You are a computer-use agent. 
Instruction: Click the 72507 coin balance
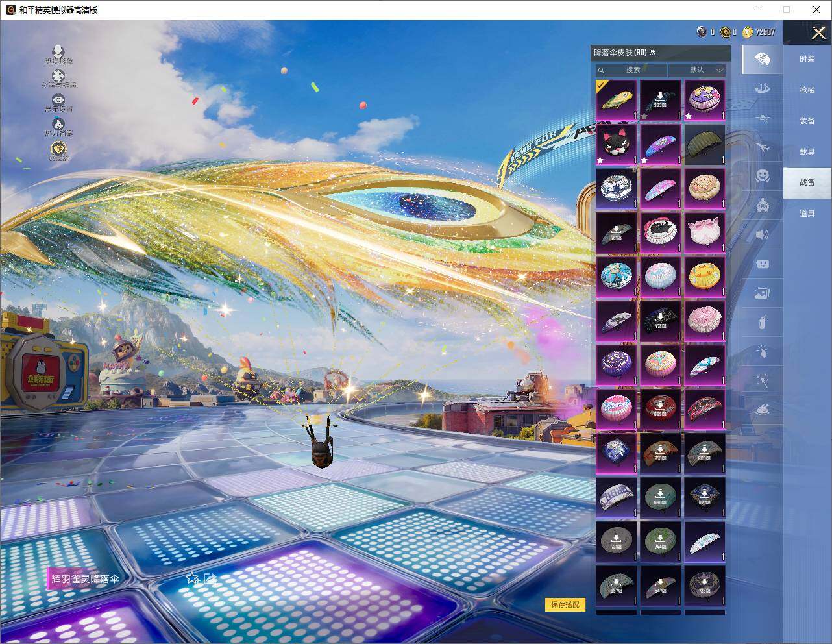click(x=765, y=32)
